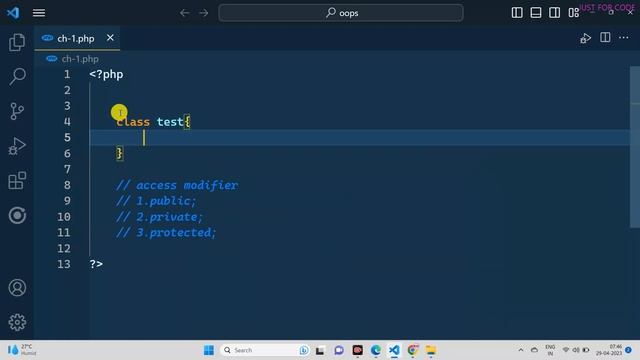Select the ch-1.php editor tab
640x360 pixels.
point(77,38)
